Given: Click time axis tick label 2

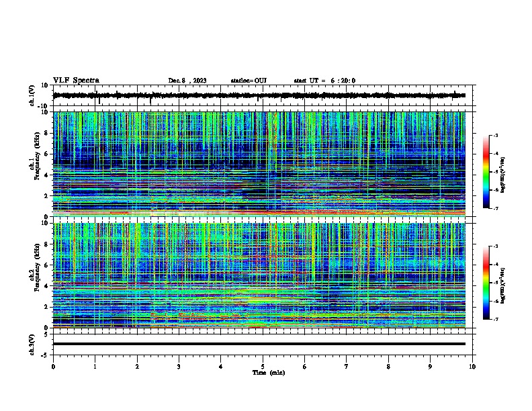Looking at the screenshot, I should [x=137, y=367].
